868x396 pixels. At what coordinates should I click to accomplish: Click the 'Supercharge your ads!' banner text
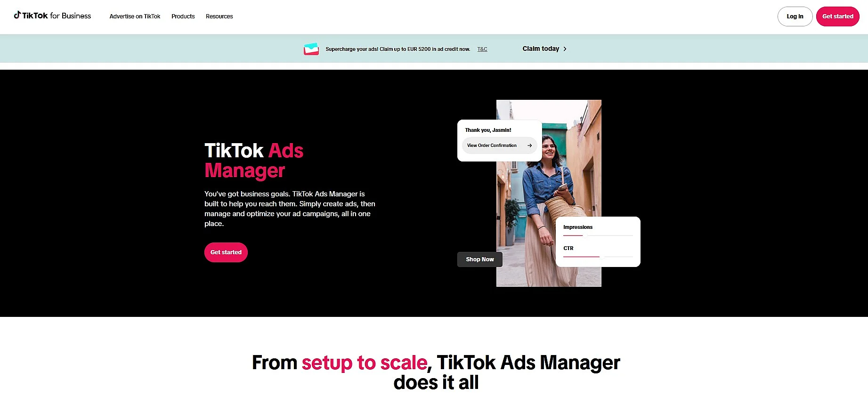click(397, 49)
